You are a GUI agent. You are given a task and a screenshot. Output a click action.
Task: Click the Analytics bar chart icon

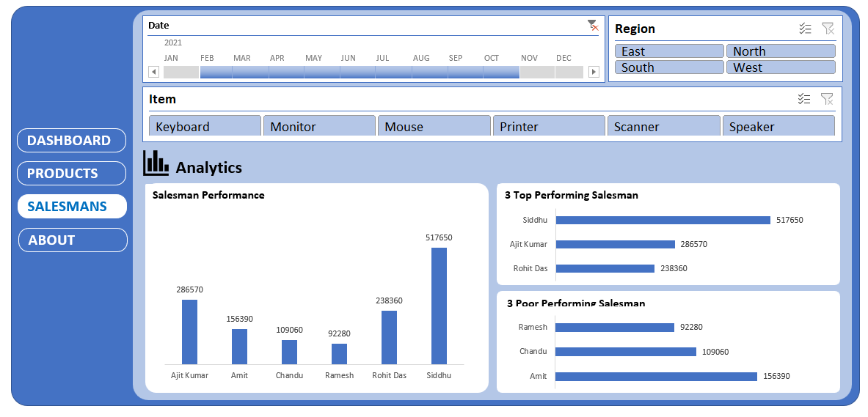click(x=156, y=163)
